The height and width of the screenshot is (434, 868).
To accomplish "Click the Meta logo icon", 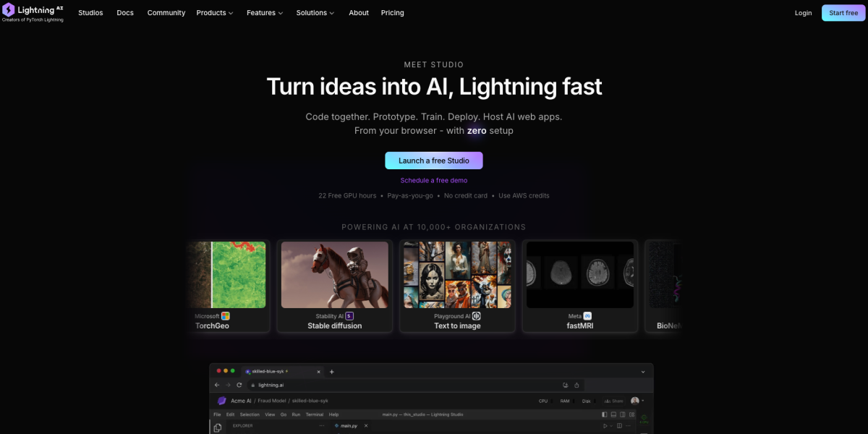I will (587, 316).
